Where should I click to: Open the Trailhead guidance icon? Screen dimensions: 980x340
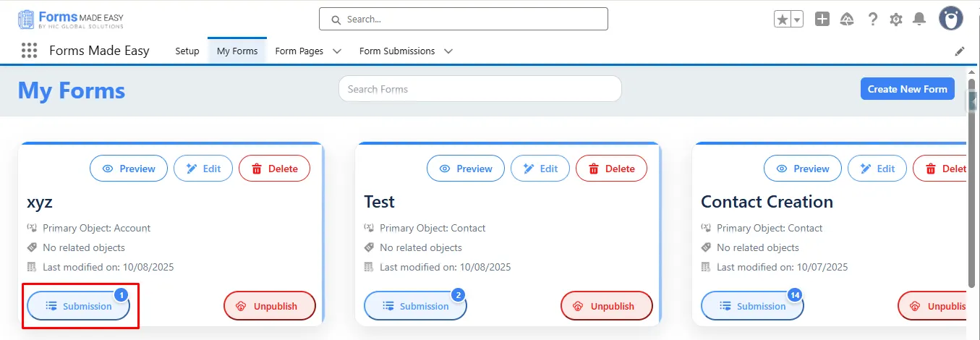coord(847,20)
